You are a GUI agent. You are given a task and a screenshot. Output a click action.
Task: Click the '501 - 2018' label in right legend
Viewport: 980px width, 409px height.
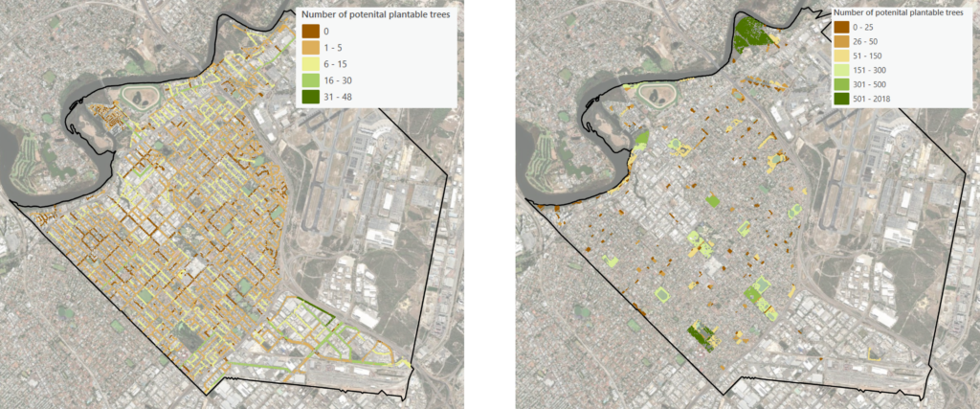coord(871,99)
